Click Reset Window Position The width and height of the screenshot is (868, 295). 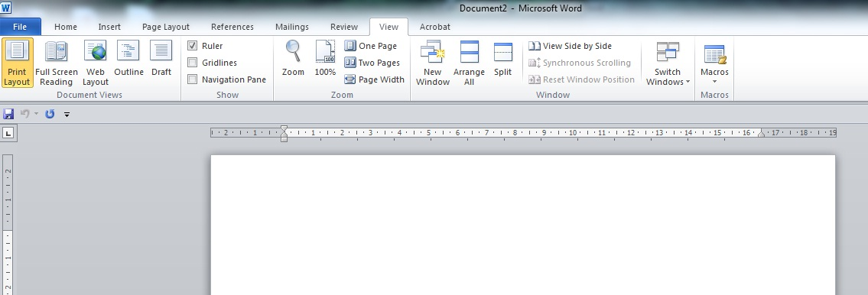coord(582,79)
